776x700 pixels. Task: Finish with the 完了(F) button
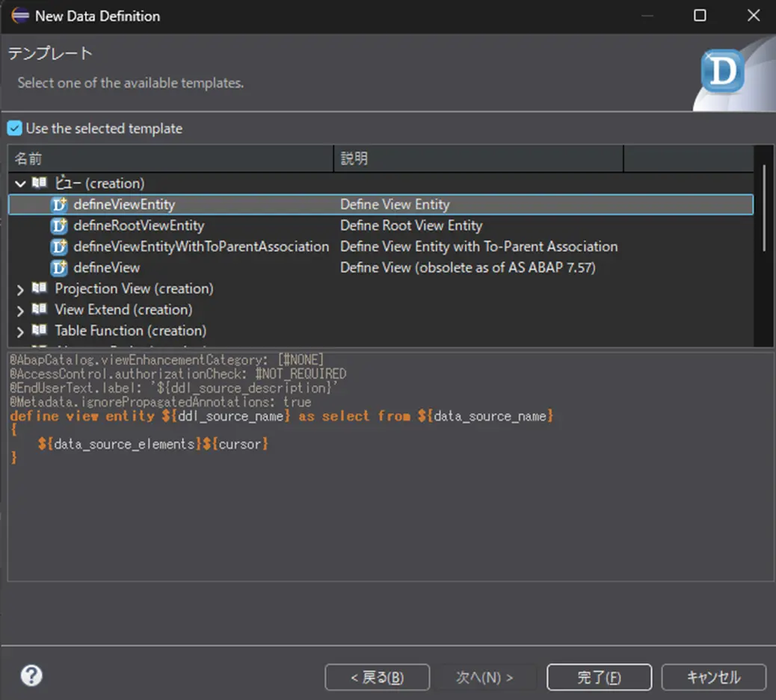coord(599,677)
